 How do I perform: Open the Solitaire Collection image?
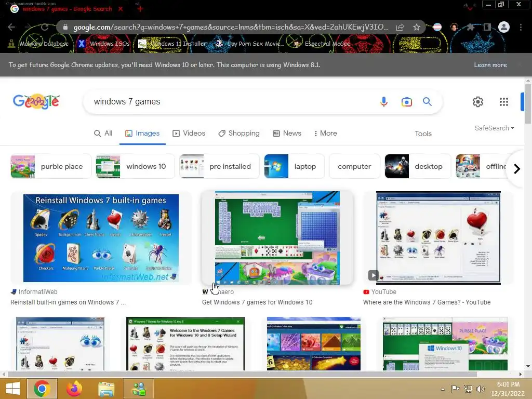coord(313,344)
